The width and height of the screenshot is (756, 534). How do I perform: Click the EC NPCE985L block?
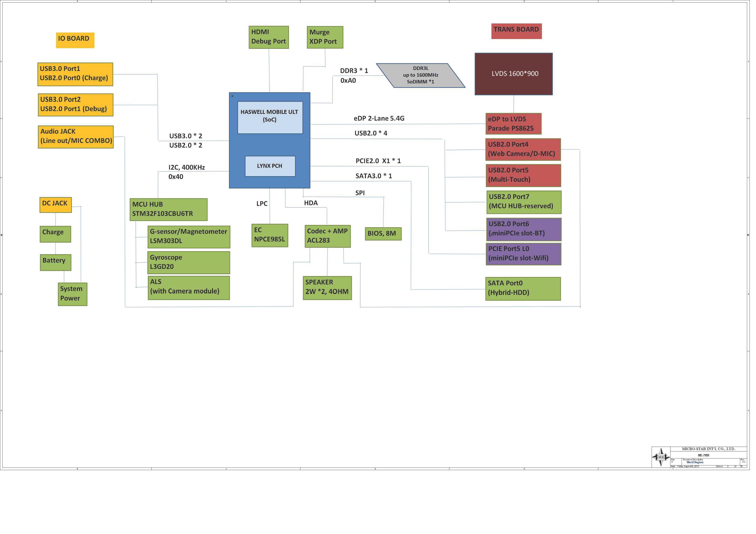click(x=269, y=235)
